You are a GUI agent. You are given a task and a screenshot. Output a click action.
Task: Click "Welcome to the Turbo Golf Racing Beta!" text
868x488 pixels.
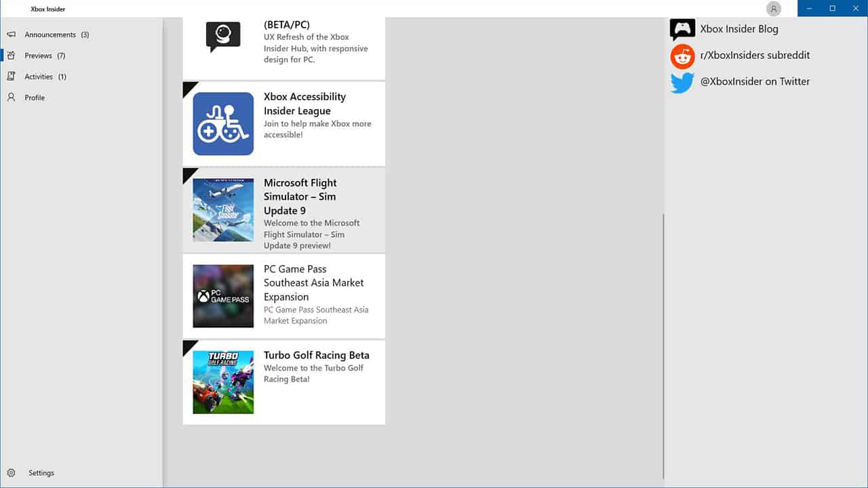pos(313,373)
